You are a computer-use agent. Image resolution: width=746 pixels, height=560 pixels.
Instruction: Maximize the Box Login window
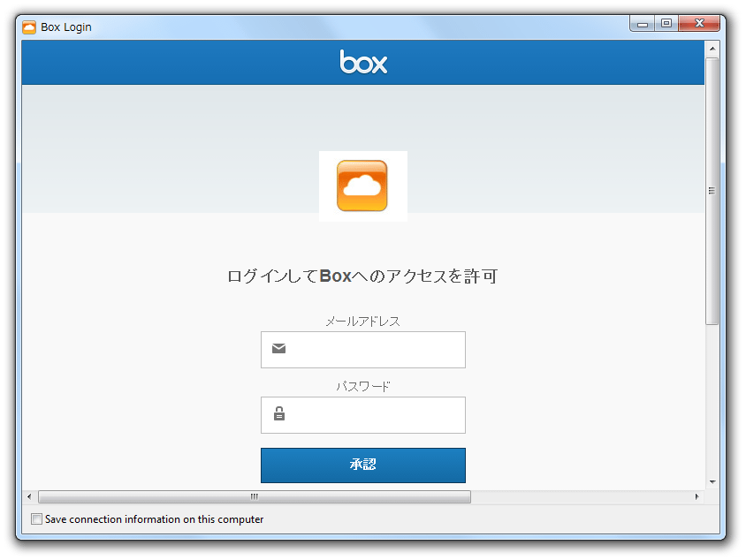(x=666, y=24)
